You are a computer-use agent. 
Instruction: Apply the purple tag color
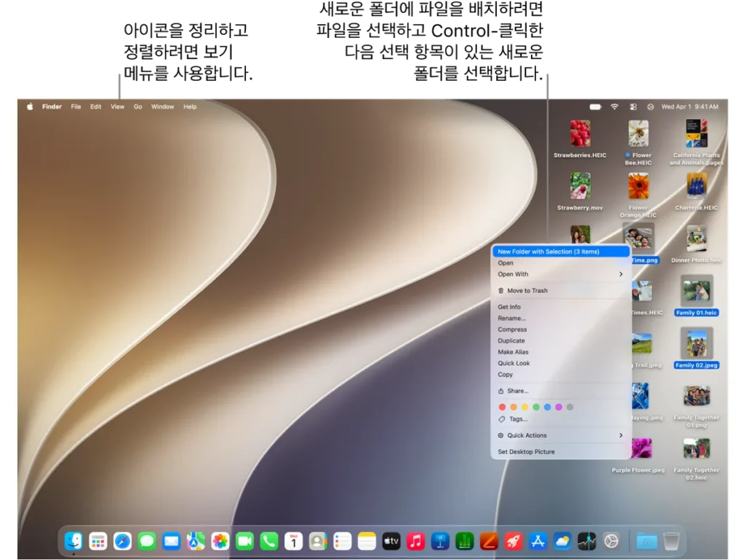click(x=558, y=407)
